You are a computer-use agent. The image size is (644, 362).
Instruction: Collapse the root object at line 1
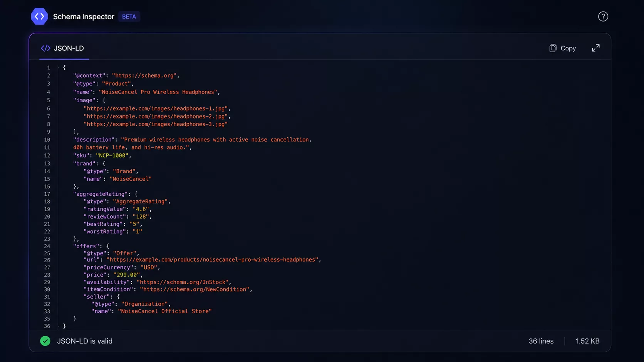[x=59, y=67]
